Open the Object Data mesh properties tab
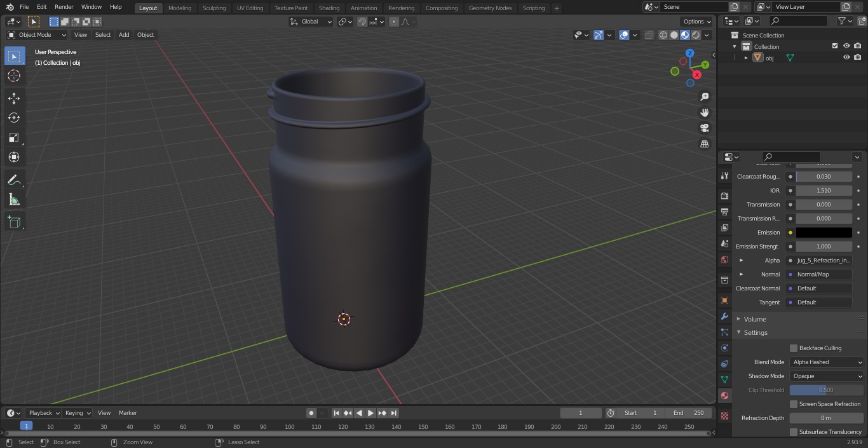 click(724, 379)
